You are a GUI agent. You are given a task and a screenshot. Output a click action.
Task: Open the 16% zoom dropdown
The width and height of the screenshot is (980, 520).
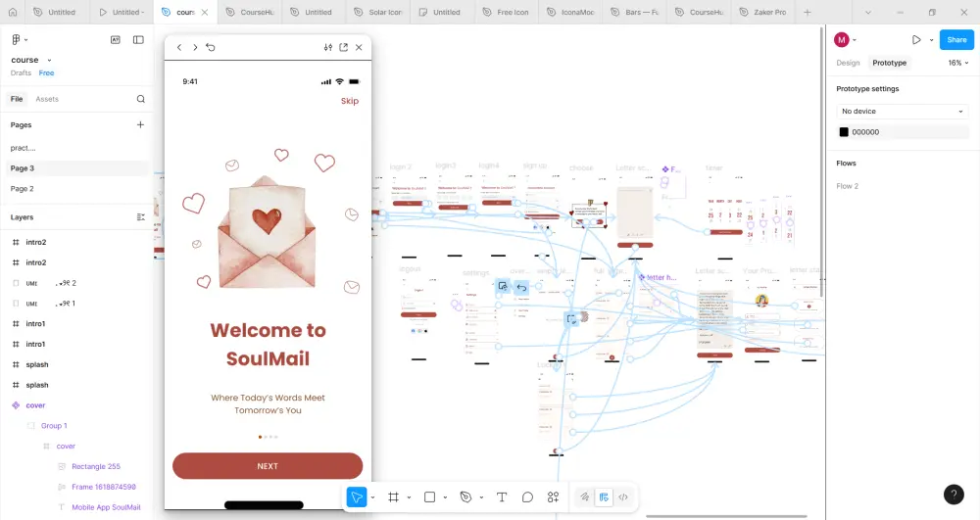(x=958, y=63)
